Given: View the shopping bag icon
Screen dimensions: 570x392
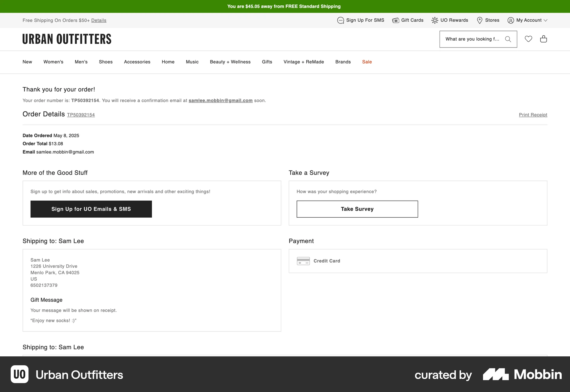Looking at the screenshot, I should [x=544, y=39].
